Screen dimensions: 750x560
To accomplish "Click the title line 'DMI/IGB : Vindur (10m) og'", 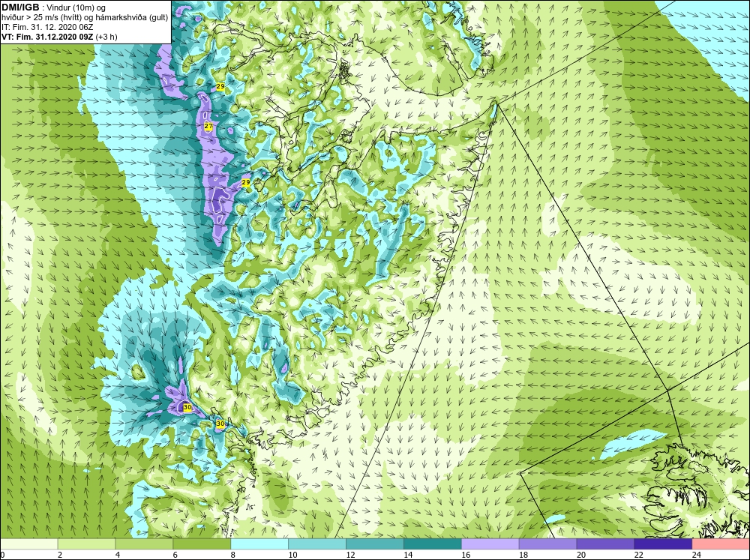I will (x=53, y=7).
